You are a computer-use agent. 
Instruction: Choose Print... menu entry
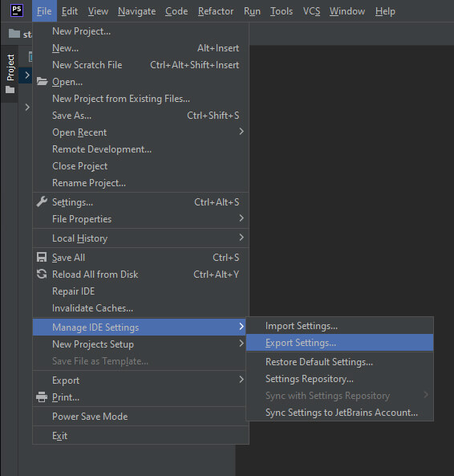point(140,397)
